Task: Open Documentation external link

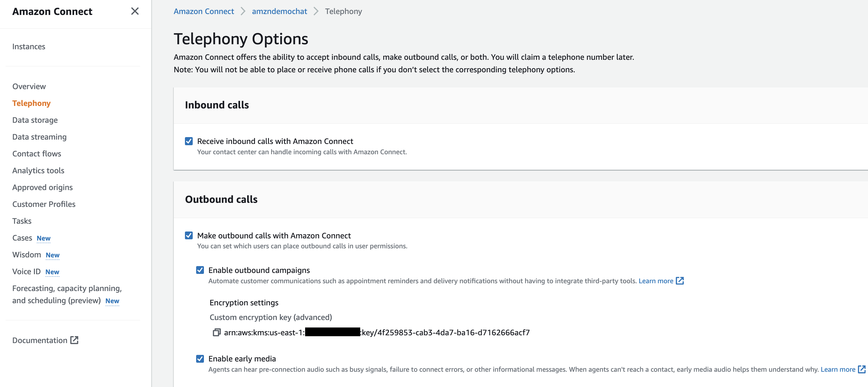Action: 46,340
